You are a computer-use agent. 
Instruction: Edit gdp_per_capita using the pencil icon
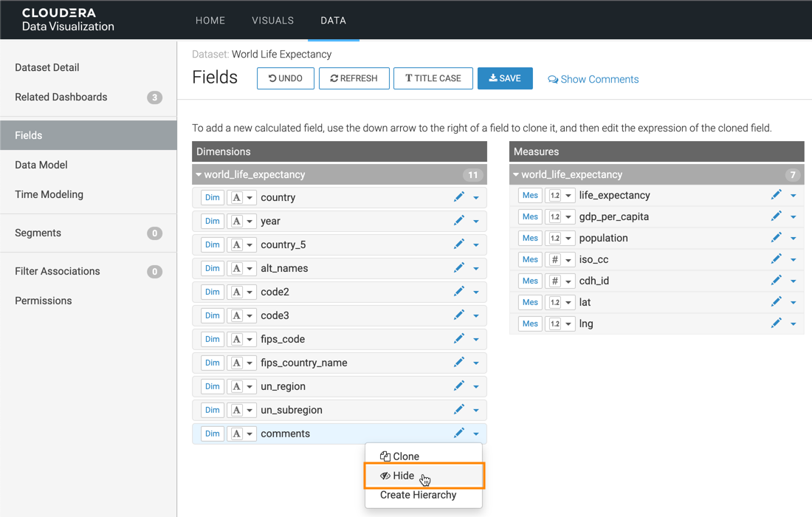776,216
